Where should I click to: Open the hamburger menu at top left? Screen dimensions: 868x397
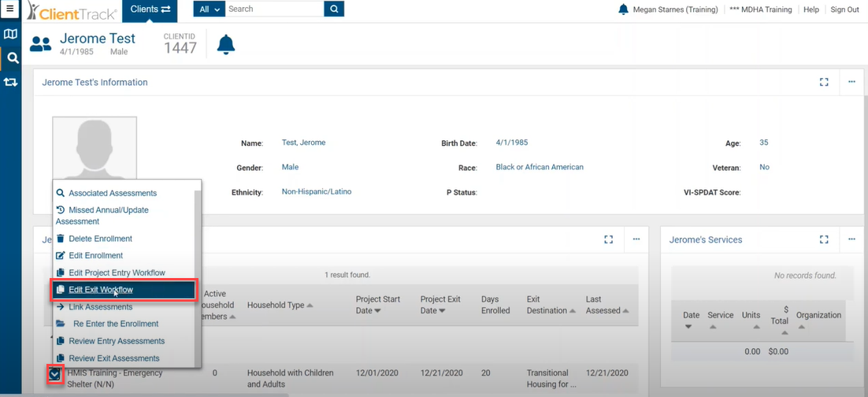[11, 9]
